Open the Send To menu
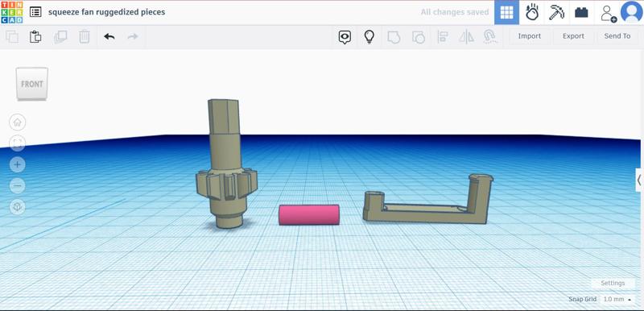Viewport: 644px width, 311px height. point(617,36)
